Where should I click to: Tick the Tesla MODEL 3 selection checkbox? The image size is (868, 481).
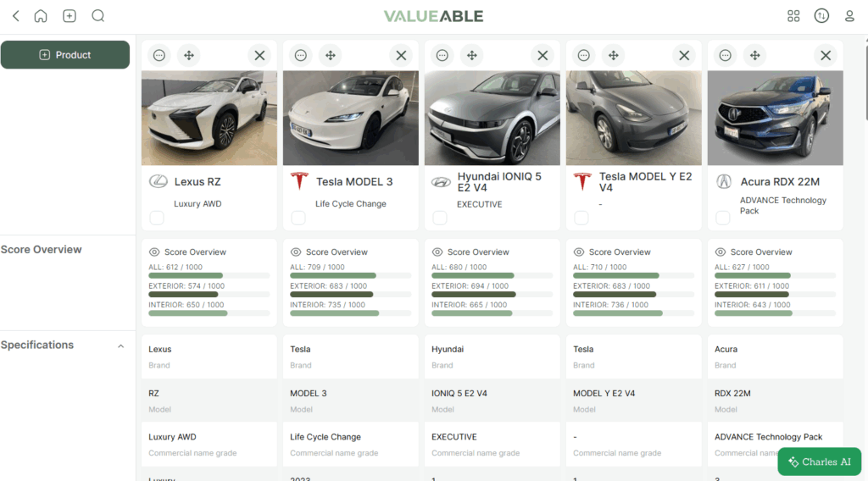pyautogui.click(x=298, y=218)
